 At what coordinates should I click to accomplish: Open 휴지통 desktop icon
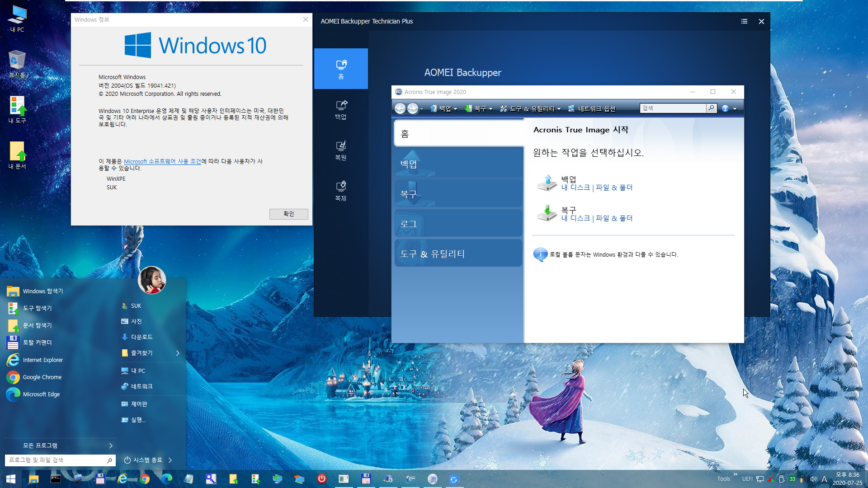point(17,64)
